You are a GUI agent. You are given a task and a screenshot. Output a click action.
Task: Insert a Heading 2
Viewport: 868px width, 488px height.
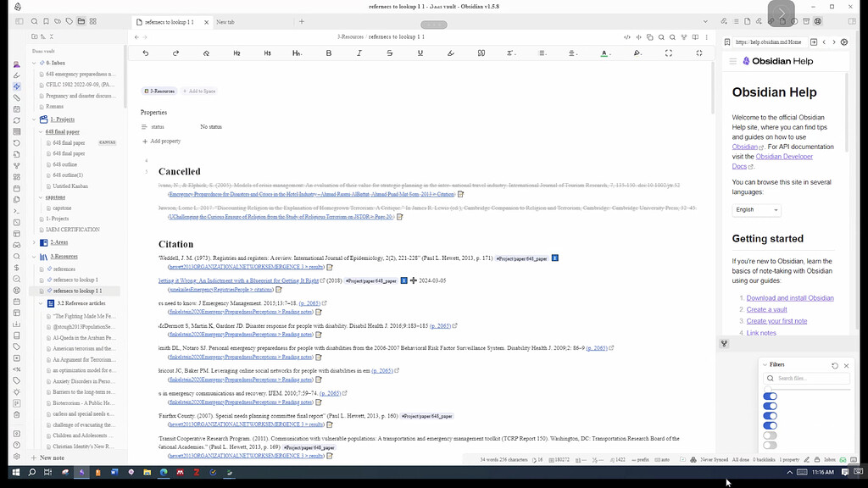click(236, 53)
